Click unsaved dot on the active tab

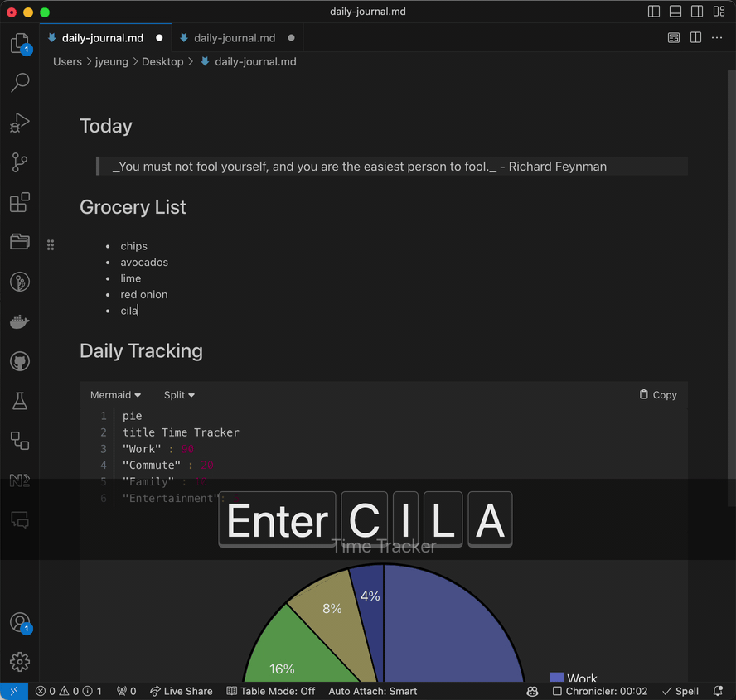click(159, 38)
